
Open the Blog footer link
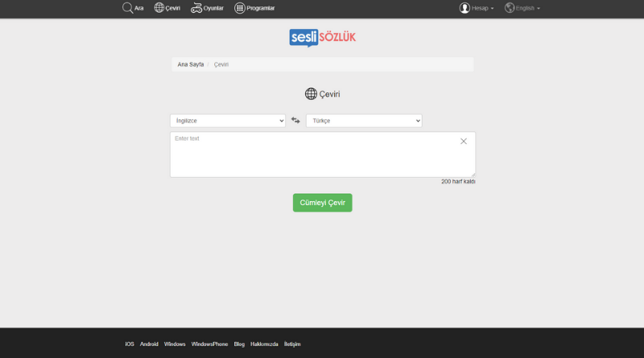(239, 344)
